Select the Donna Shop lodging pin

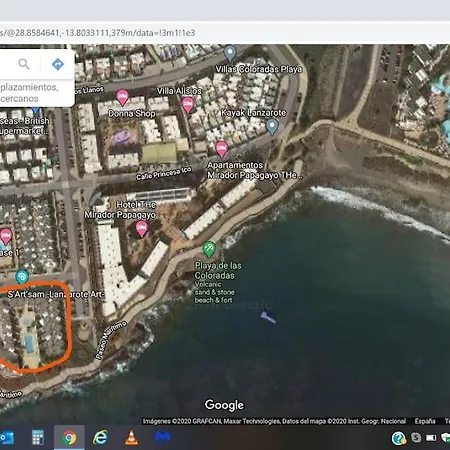point(122,97)
